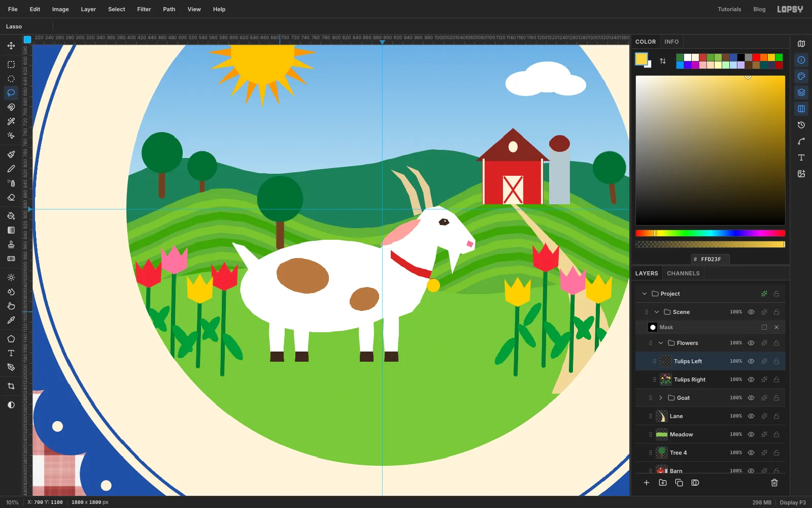Open the Filter menu

tap(144, 9)
